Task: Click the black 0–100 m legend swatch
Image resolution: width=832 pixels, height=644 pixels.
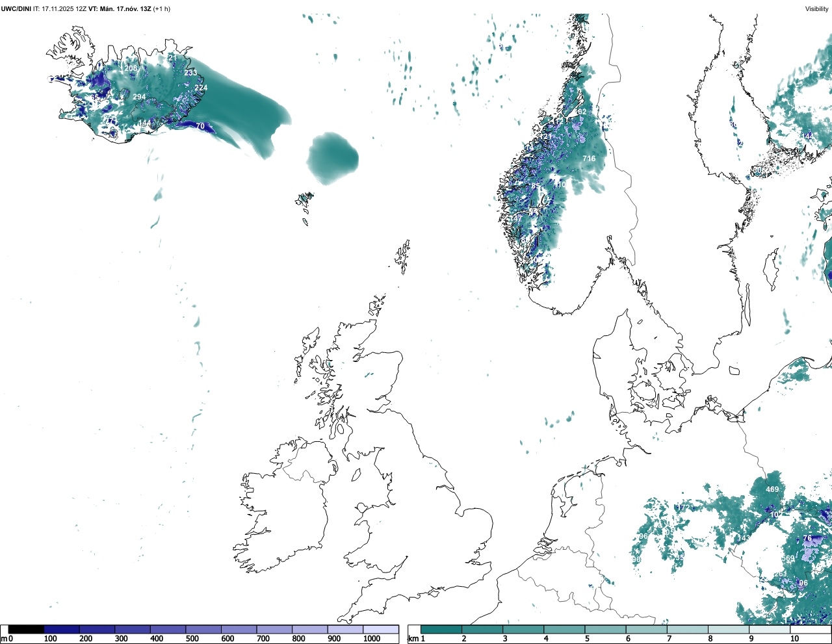Action: tap(26, 630)
